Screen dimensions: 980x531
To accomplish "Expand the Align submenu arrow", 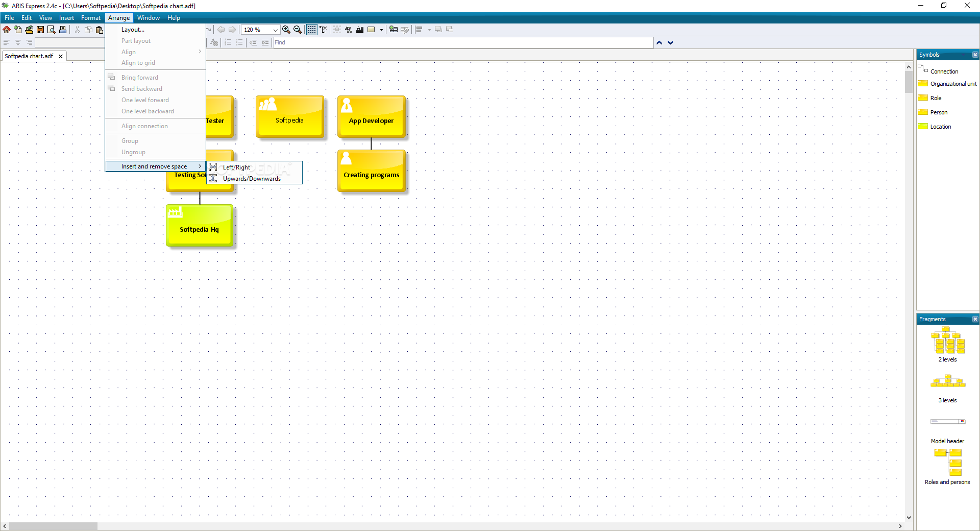I will coord(200,52).
